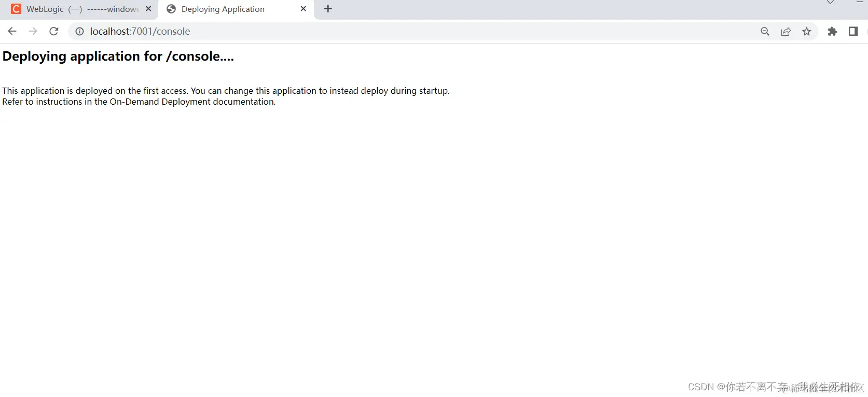The width and height of the screenshot is (868, 397).
Task: Click the CSDN favicon on first tab
Action: tap(16, 9)
